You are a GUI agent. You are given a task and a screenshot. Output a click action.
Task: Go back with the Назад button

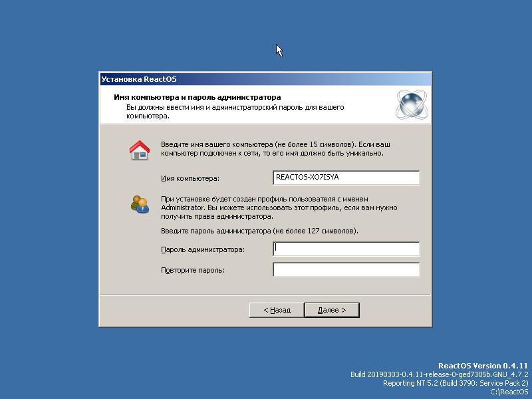pos(277,310)
